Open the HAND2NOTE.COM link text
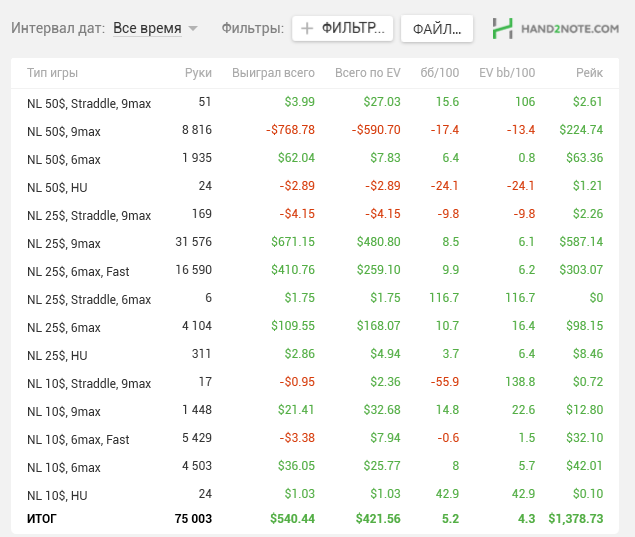 570,29
